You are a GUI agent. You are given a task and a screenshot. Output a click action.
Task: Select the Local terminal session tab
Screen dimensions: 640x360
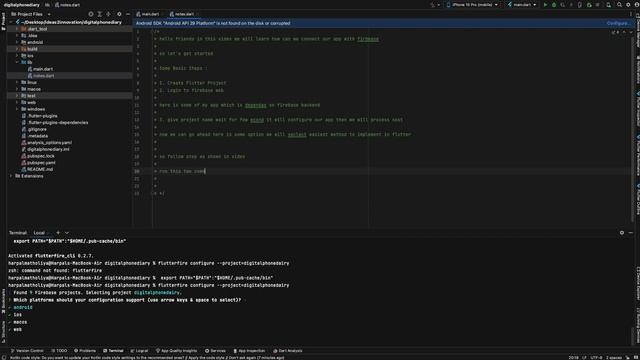(39, 233)
